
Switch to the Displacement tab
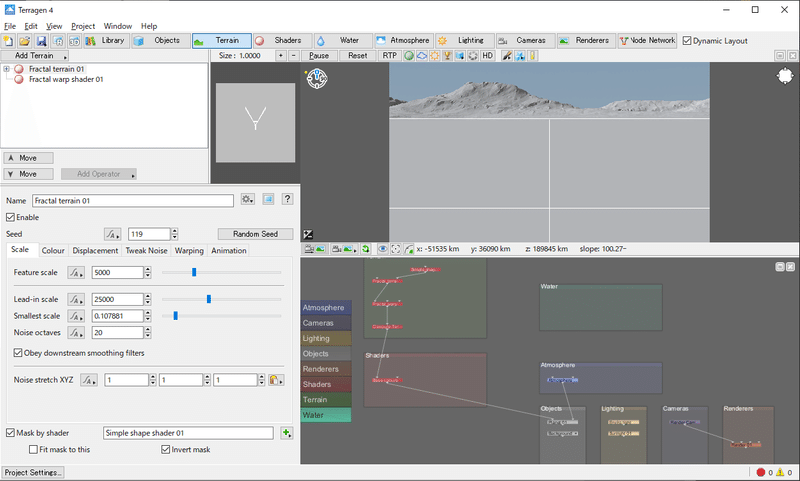95,250
